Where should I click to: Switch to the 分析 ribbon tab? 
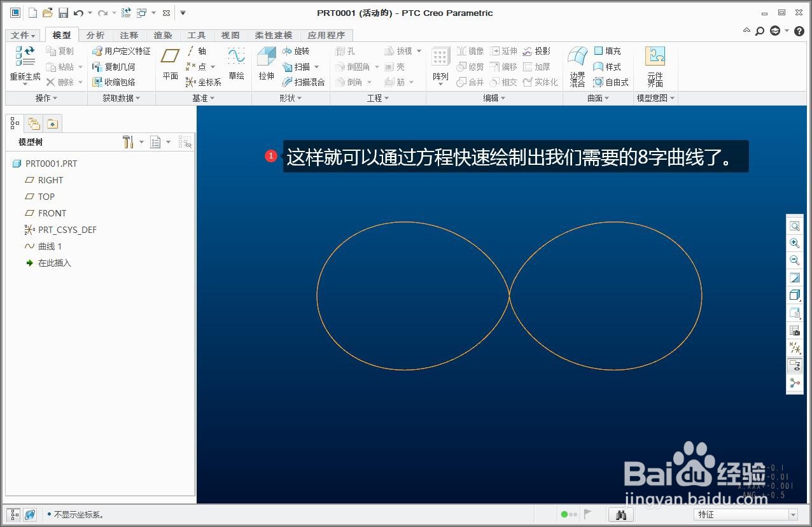[95, 36]
